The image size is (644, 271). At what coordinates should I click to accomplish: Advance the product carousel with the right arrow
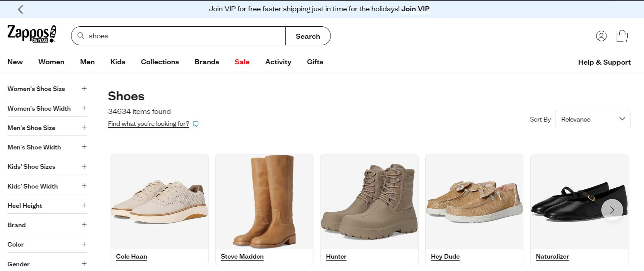pos(612,210)
